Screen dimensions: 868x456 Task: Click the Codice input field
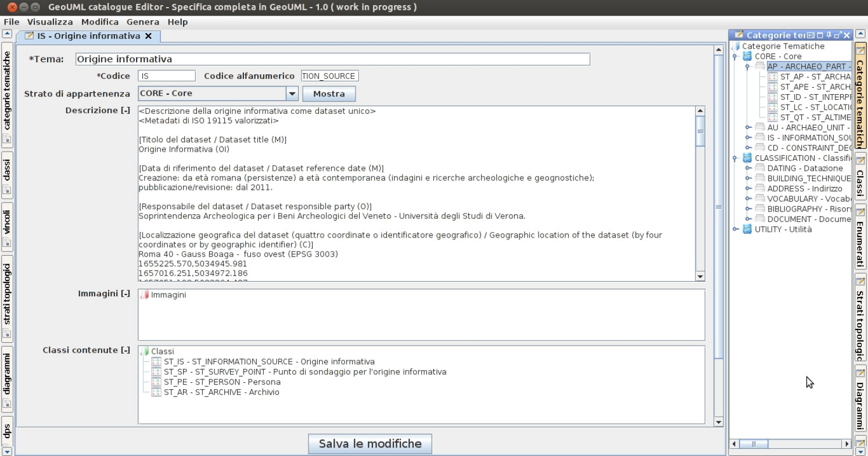[167, 76]
